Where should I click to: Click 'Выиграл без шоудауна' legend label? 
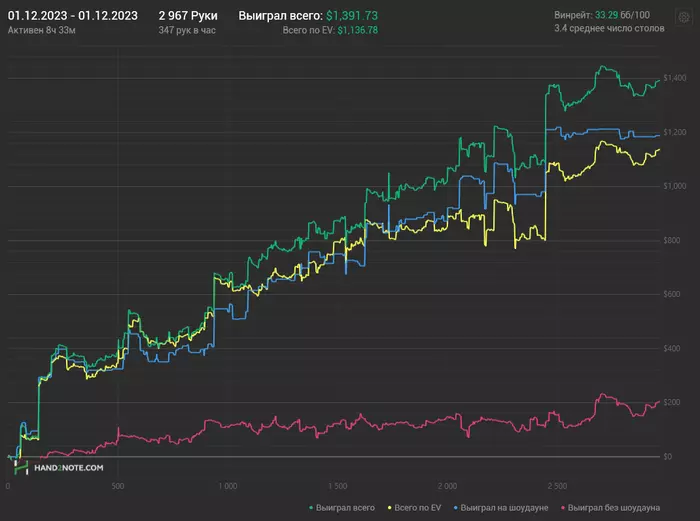(x=614, y=508)
